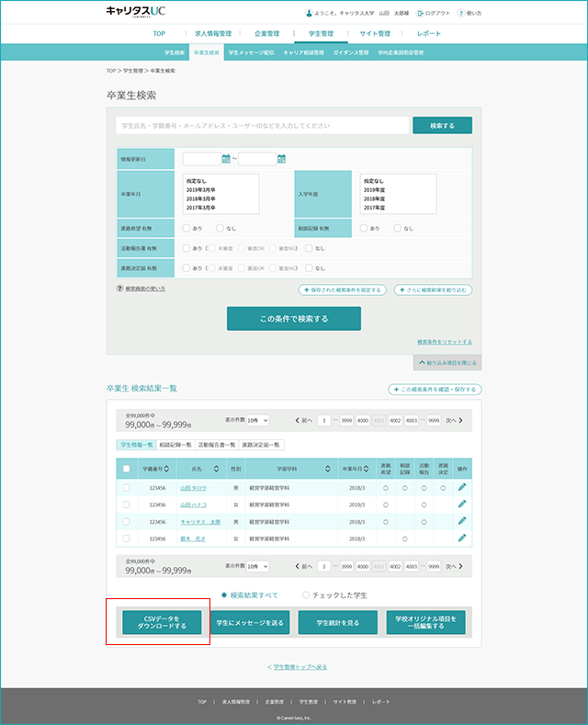Open the end-date calendar picker icon

(281, 159)
